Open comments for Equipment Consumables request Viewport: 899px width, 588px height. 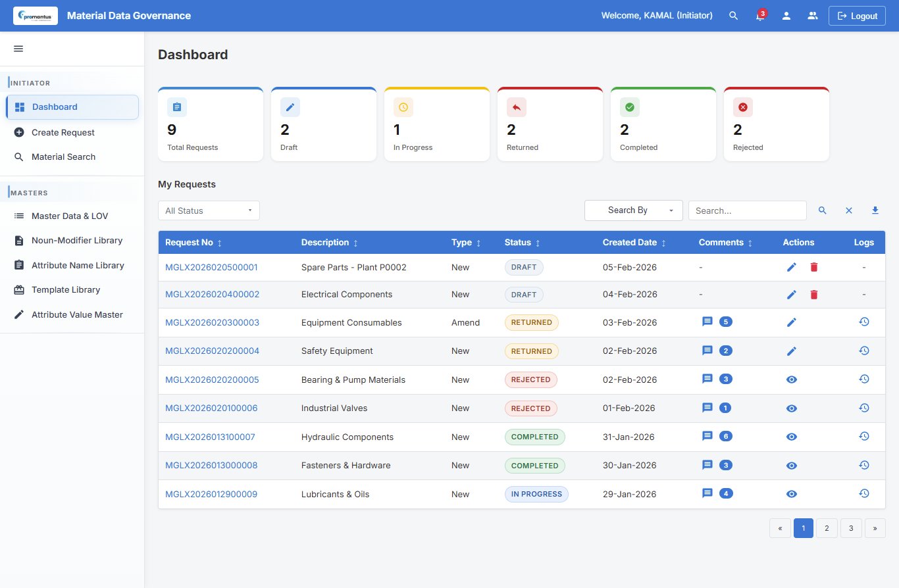pos(707,322)
